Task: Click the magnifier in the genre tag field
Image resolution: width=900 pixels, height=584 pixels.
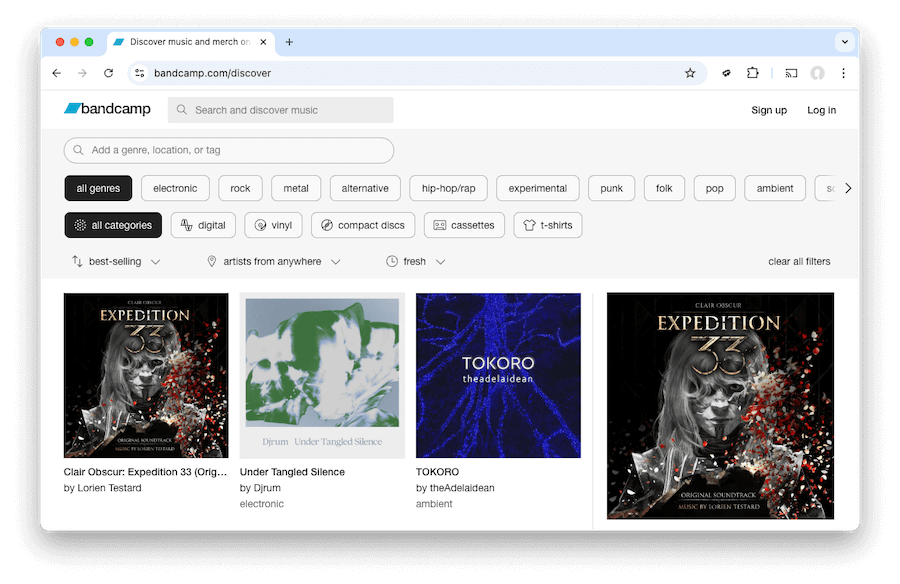Action: click(x=78, y=150)
